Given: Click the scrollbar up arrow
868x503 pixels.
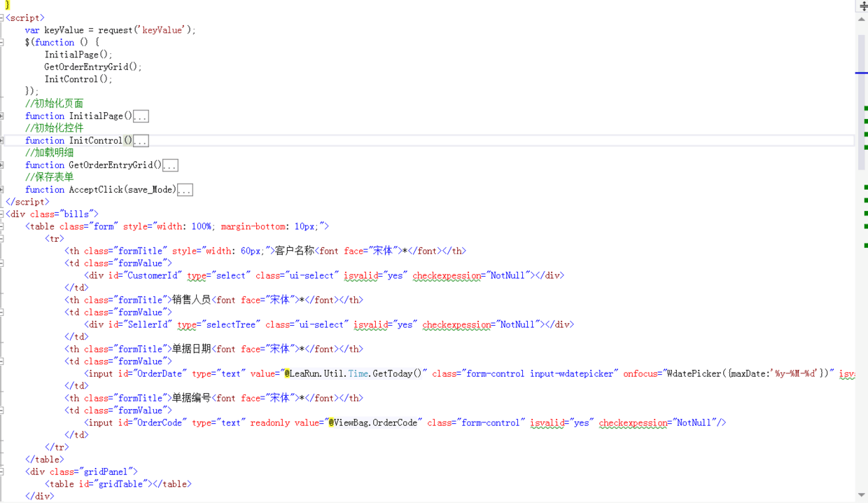Looking at the screenshot, I should [862, 19].
